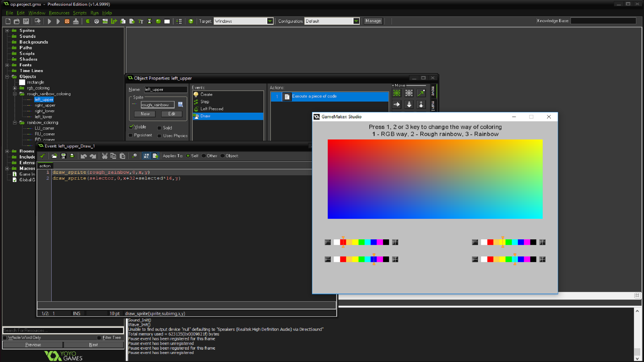Toggle the Whole Word Only checkbox
Viewport: 644px width, 362px height.
pos(5,338)
